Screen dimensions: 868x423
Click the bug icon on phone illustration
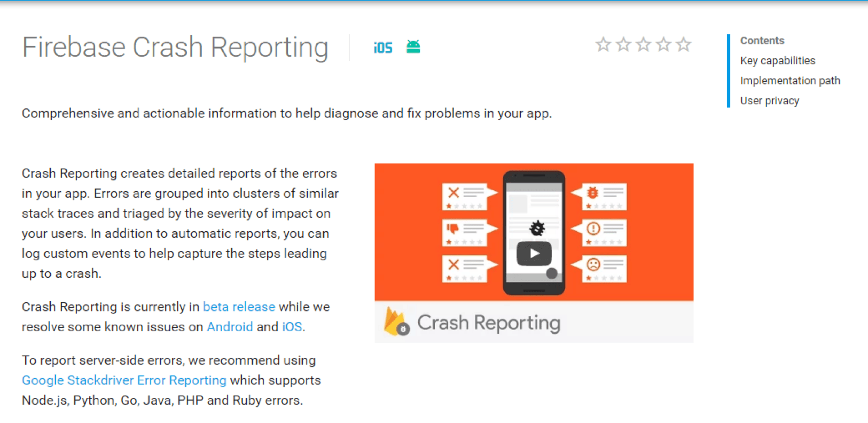point(537,228)
